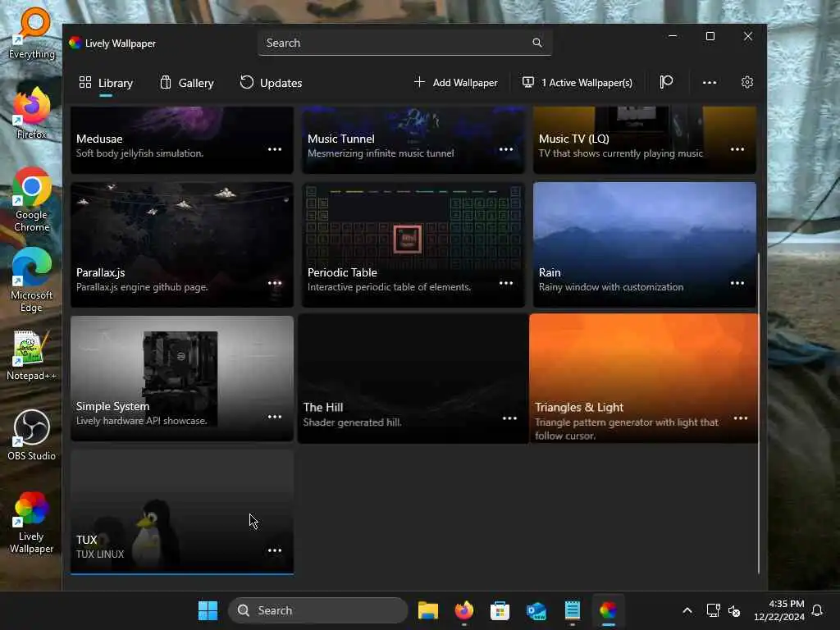This screenshot has height=630, width=840.
Task: Open Microsoft Store from taskbar
Action: pyautogui.click(x=500, y=610)
